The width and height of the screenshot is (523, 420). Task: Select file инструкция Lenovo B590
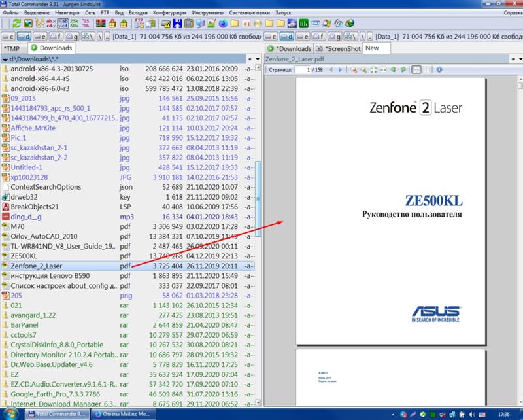tap(127, 276)
